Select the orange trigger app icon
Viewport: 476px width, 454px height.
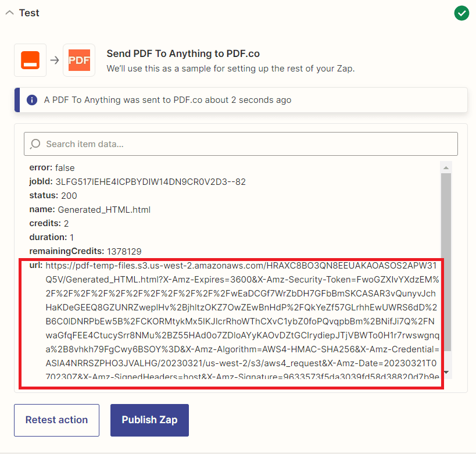30,59
